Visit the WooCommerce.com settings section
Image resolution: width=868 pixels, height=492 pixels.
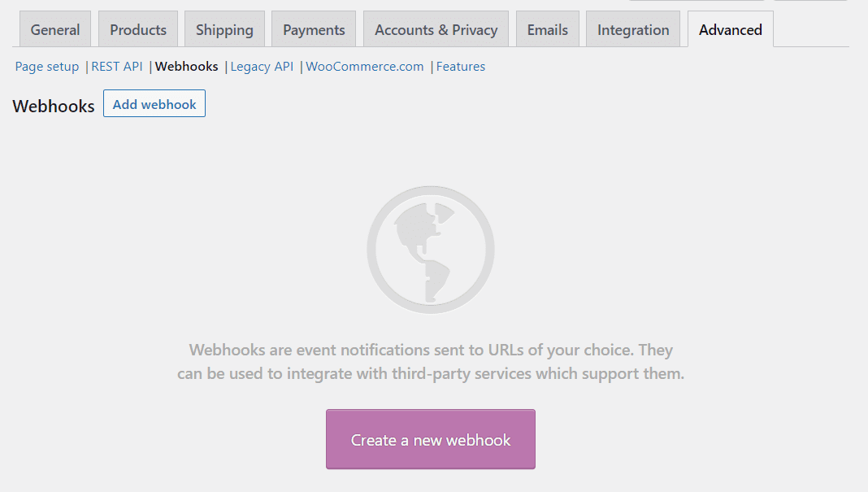coord(364,66)
